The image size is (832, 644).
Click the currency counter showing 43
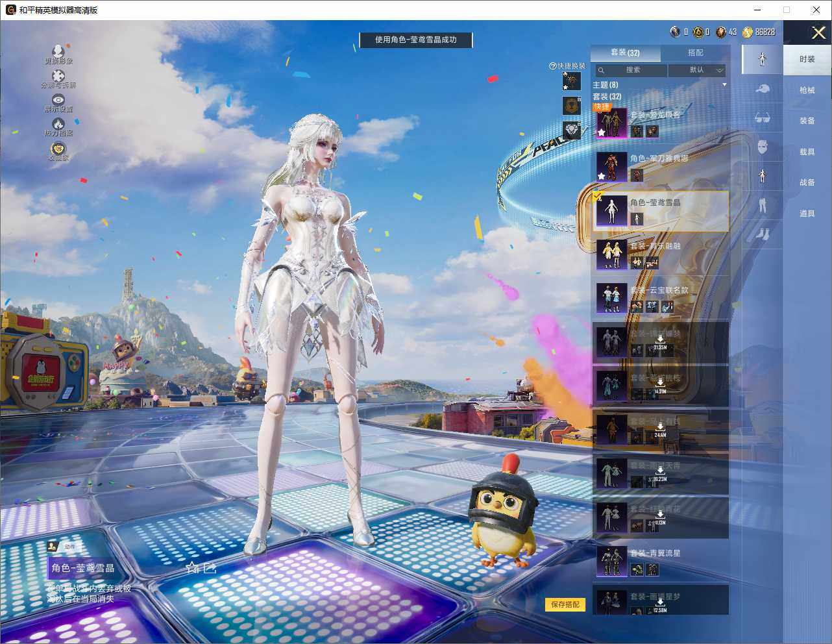726,31
